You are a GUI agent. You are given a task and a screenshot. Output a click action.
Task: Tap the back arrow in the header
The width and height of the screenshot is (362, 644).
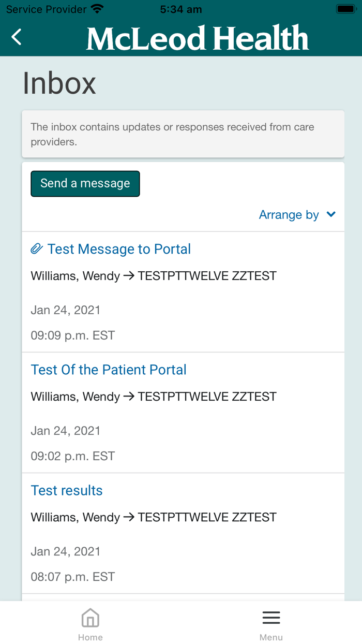(x=16, y=37)
